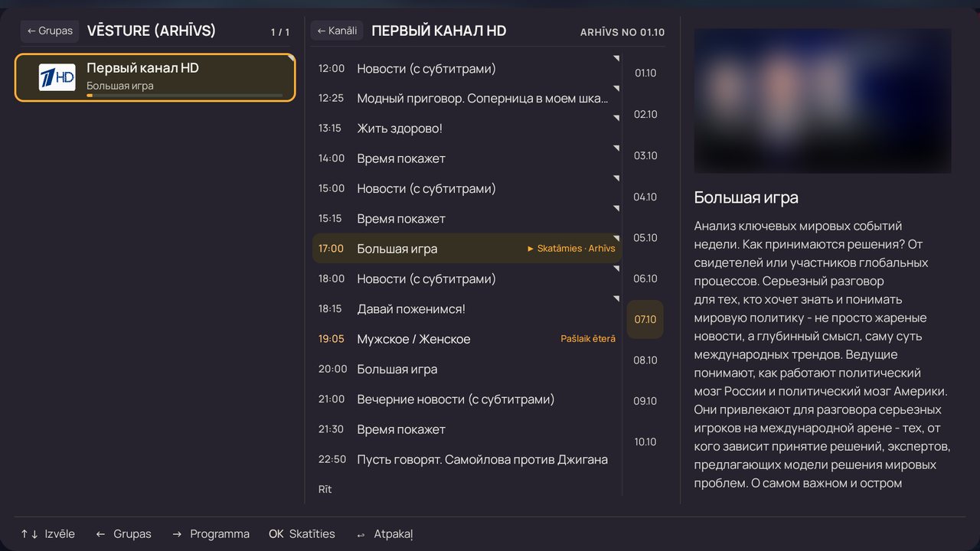Jump to date 10.10

[645, 442]
